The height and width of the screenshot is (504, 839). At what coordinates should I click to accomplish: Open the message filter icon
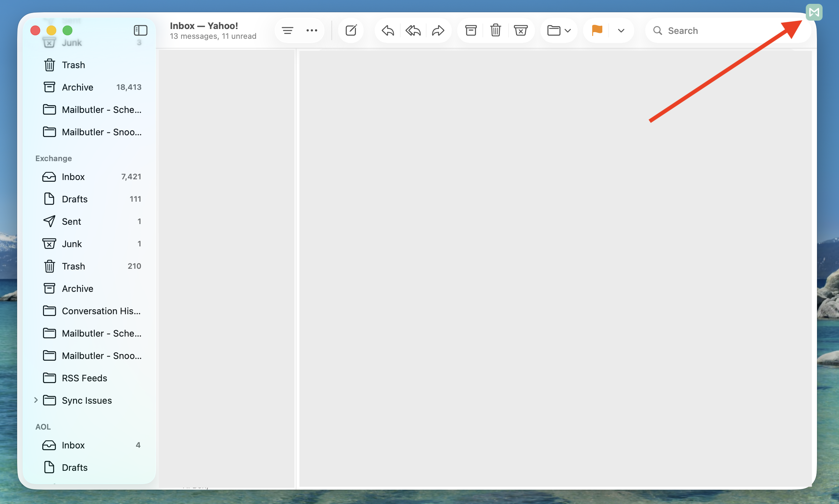tap(287, 31)
